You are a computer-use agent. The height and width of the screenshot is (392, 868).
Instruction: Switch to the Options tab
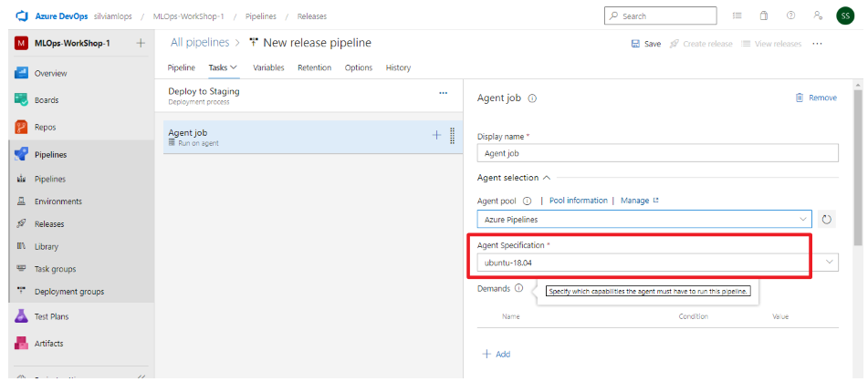coord(358,67)
